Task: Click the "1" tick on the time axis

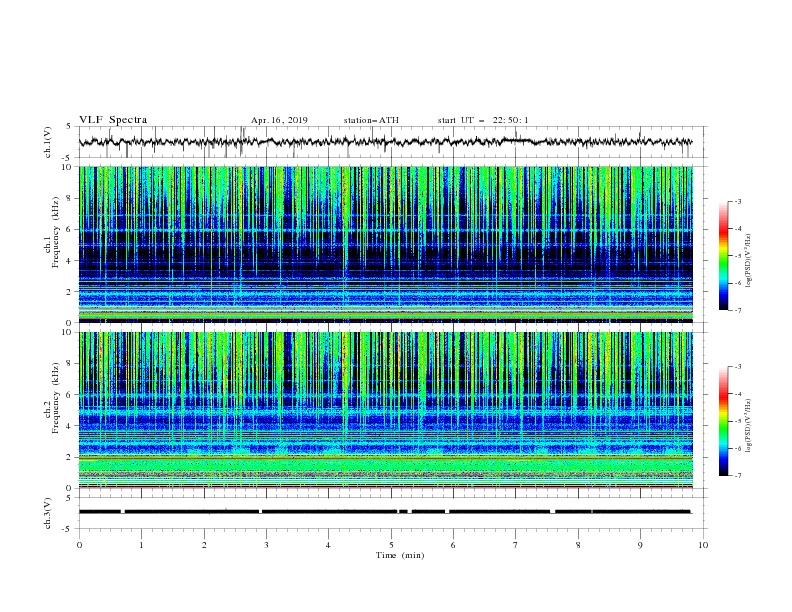Action: click(x=141, y=545)
